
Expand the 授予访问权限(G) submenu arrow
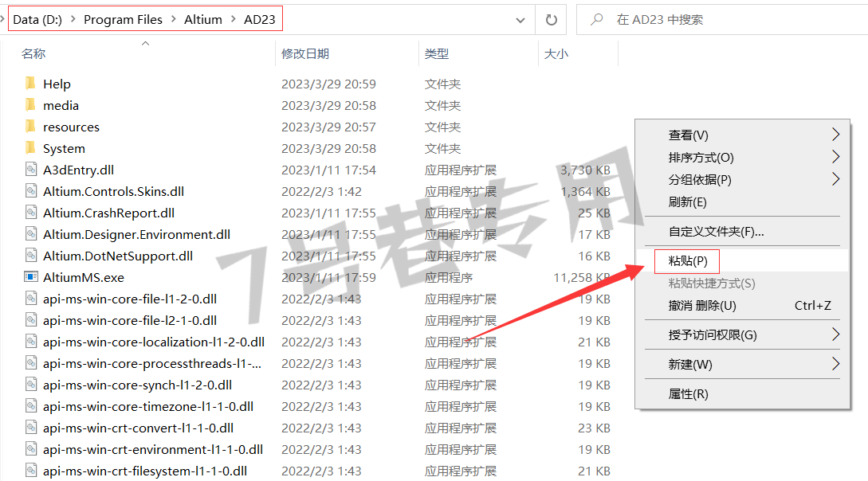pos(836,334)
